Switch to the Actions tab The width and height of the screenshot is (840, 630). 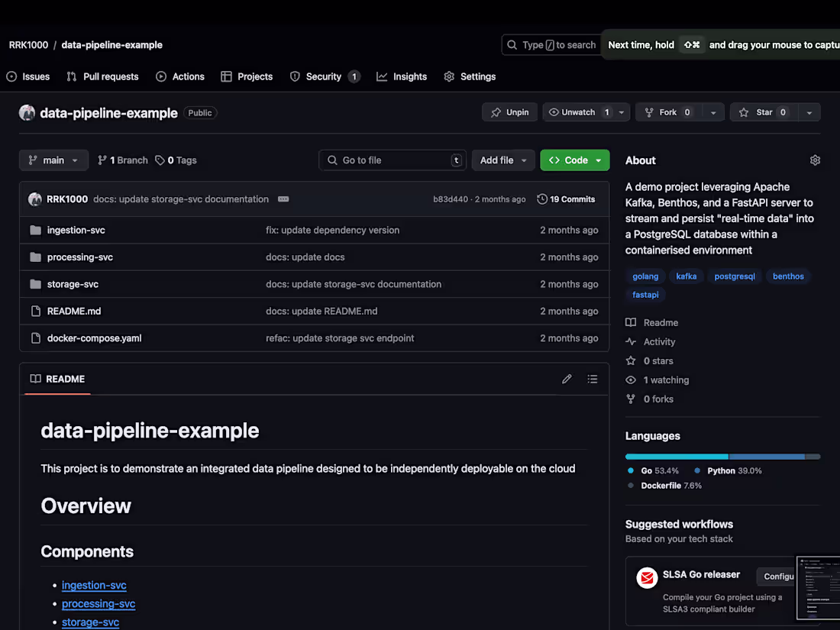[180, 76]
